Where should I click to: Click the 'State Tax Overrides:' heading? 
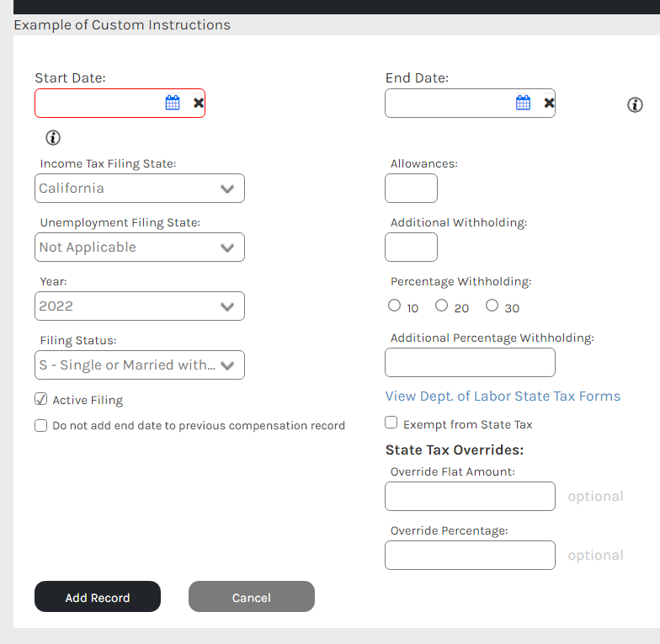pyautogui.click(x=455, y=450)
